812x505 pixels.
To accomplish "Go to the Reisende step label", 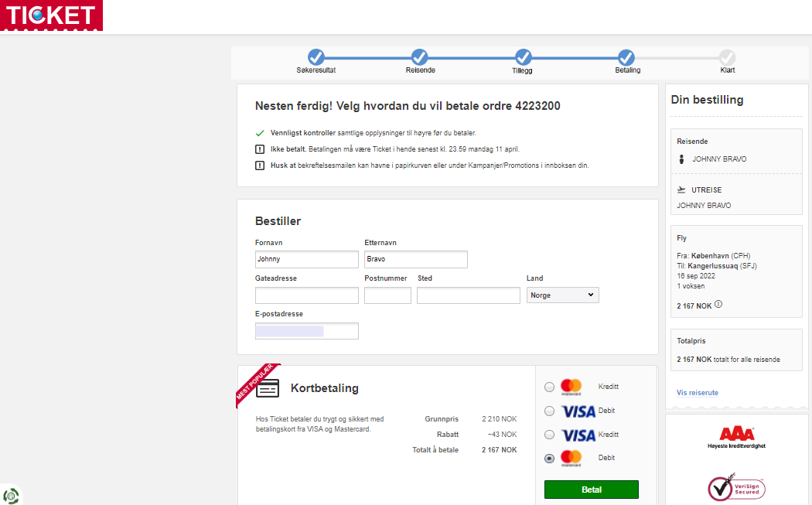I will click(x=420, y=70).
